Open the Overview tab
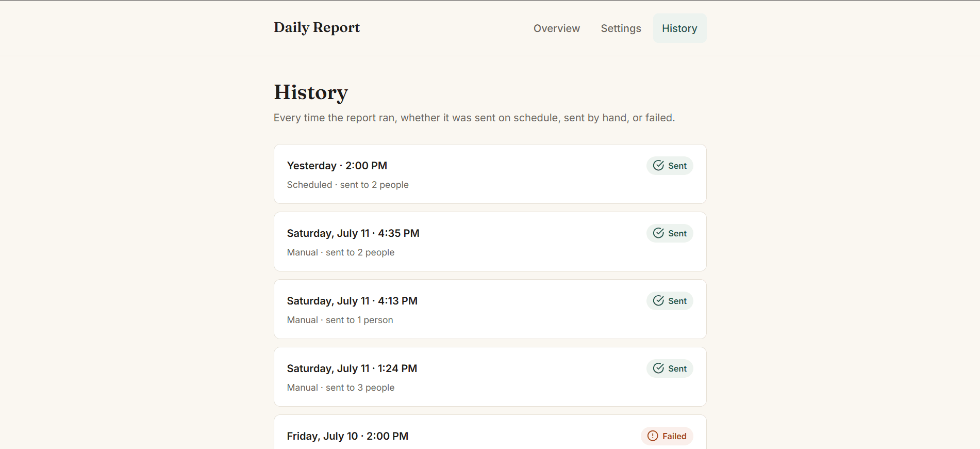The image size is (980, 449). click(556, 28)
